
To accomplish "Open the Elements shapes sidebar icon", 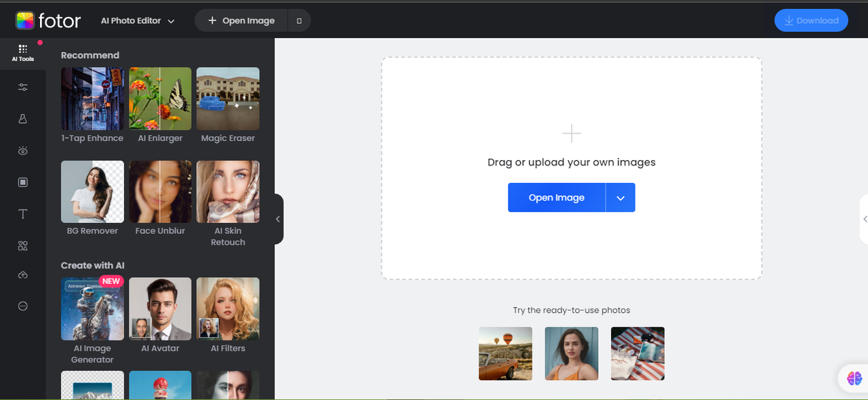I will click(23, 246).
